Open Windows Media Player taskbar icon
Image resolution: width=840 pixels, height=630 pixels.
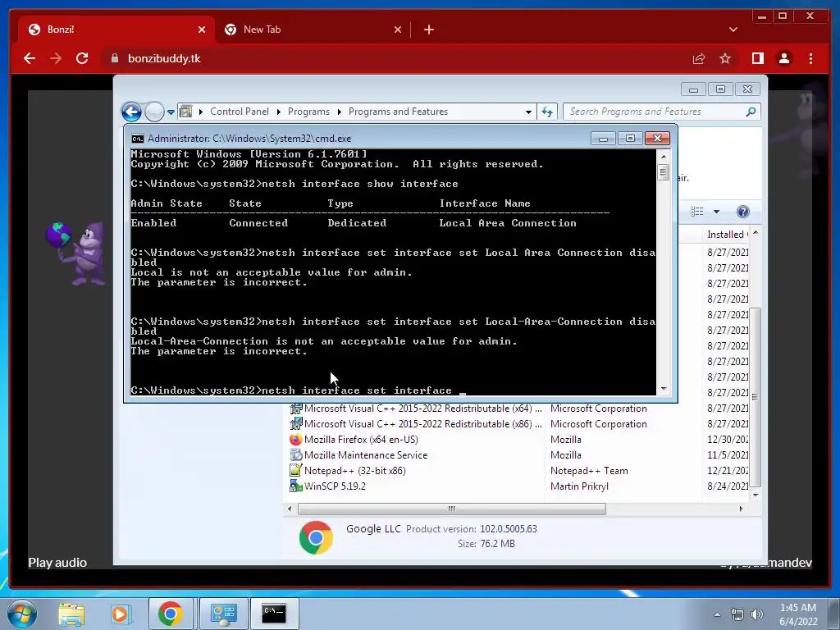[x=121, y=614]
